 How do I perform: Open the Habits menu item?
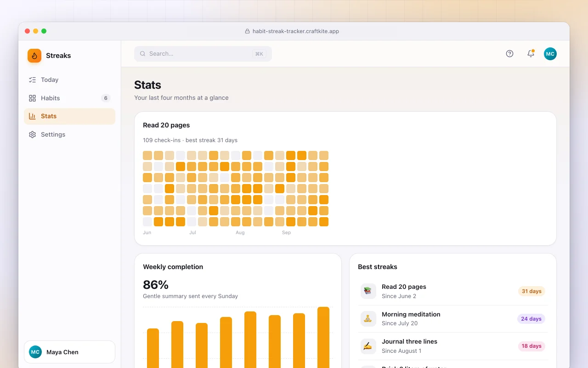tap(69, 98)
